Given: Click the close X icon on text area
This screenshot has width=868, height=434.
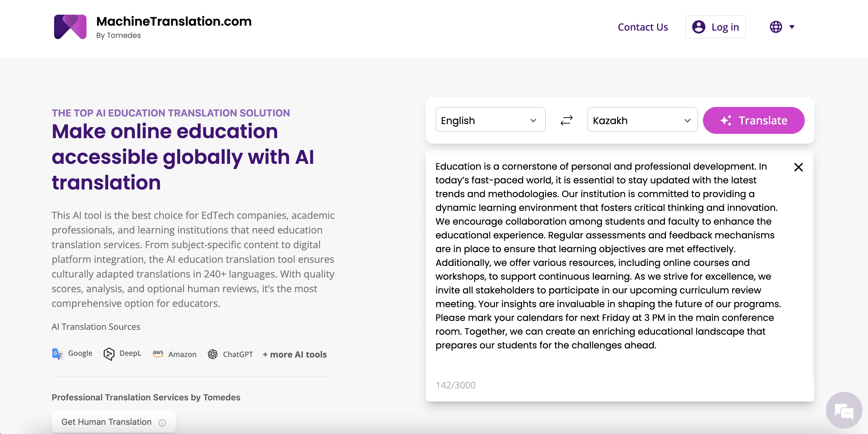Looking at the screenshot, I should coord(799,167).
